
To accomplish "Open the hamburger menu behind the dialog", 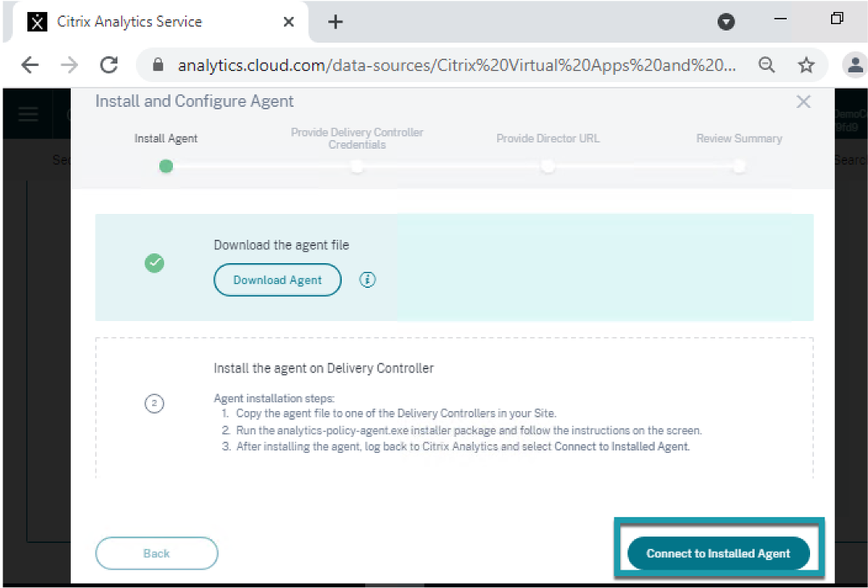I will [28, 114].
